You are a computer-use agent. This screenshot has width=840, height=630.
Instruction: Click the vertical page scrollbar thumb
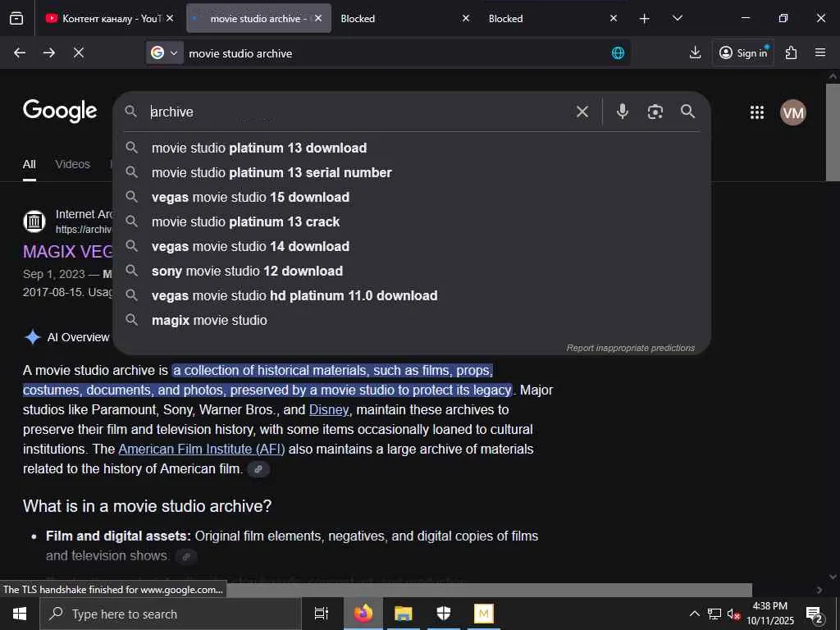click(x=833, y=131)
